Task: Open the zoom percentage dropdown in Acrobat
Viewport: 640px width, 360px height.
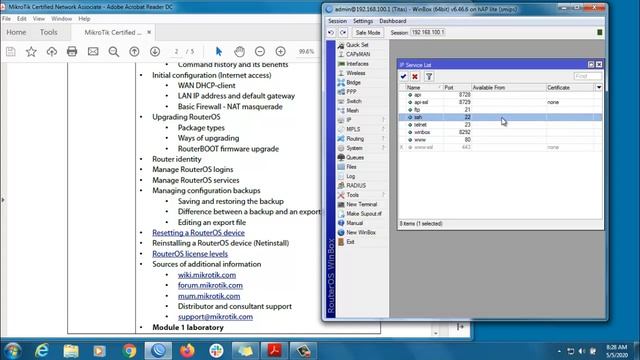Action: coord(307,51)
